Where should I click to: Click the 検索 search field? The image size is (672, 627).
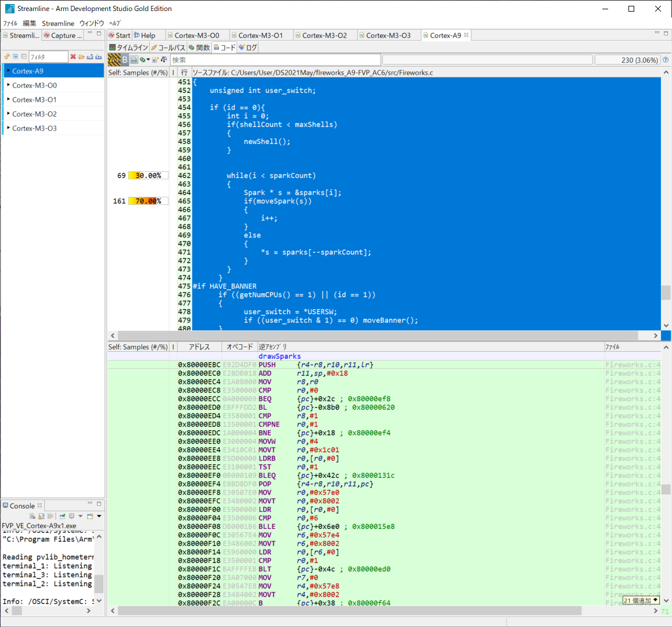click(275, 60)
